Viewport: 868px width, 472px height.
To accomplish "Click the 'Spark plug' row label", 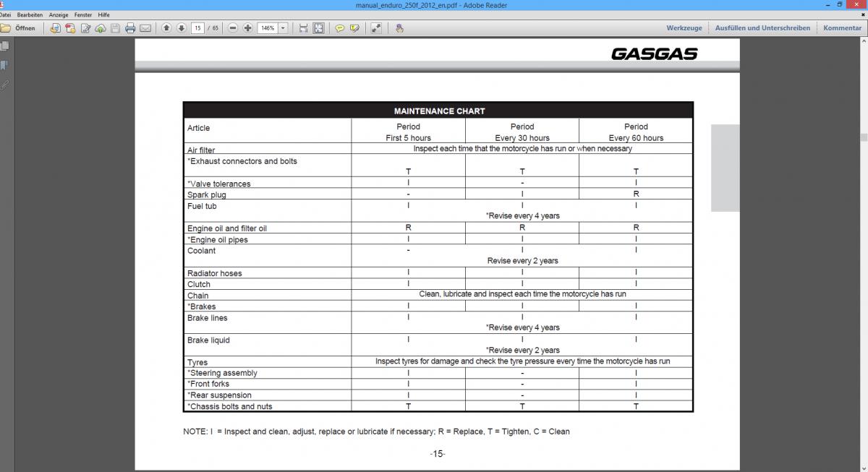I will 207,195.
